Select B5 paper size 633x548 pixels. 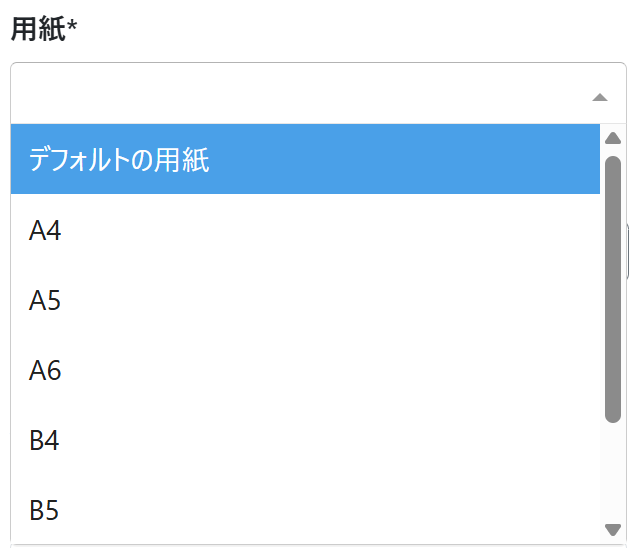click(305, 510)
